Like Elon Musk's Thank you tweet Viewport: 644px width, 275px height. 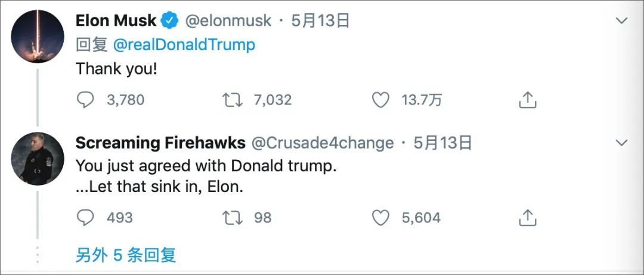pyautogui.click(x=380, y=100)
